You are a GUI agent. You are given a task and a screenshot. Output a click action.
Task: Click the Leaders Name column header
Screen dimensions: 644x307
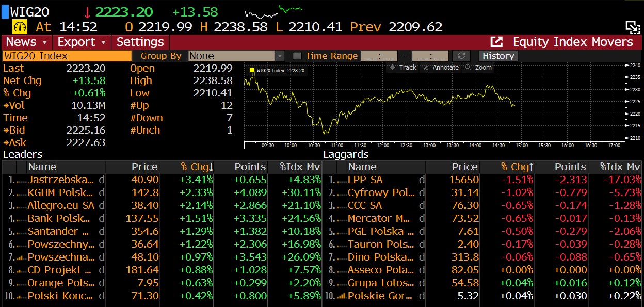tap(66, 167)
